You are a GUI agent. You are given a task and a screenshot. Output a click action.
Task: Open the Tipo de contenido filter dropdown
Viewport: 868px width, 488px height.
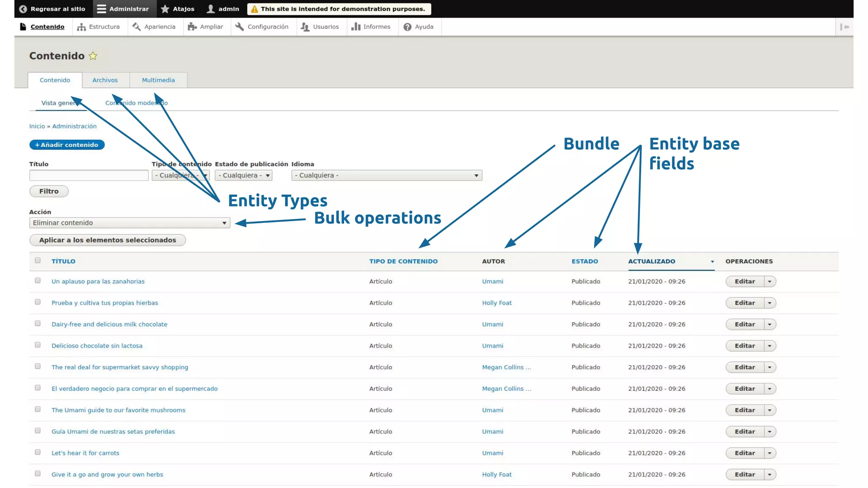[181, 175]
